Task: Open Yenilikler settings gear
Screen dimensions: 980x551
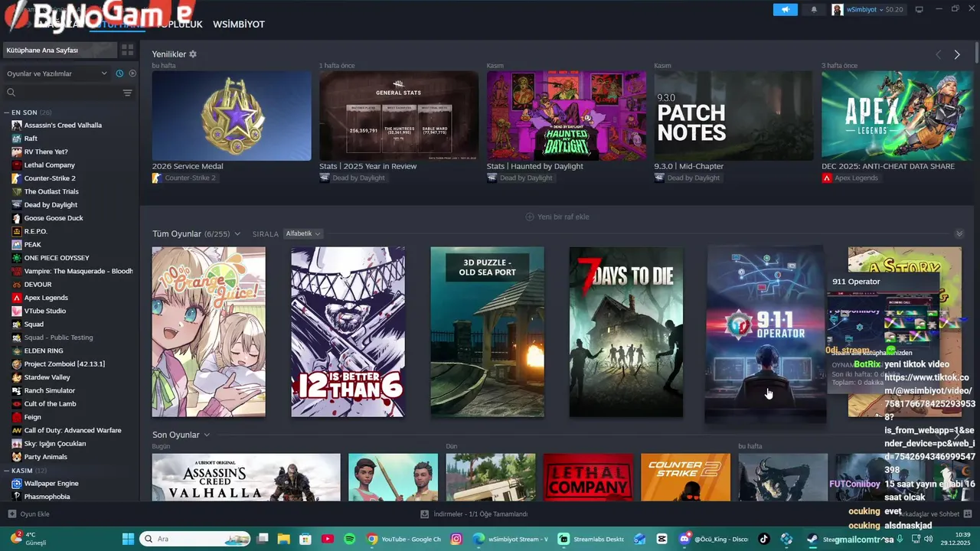Action: tap(193, 54)
